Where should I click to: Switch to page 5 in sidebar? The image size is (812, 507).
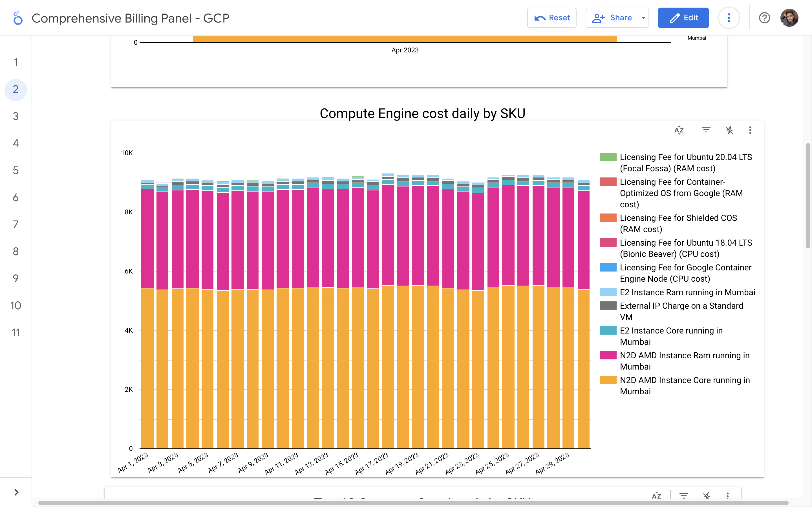16,171
